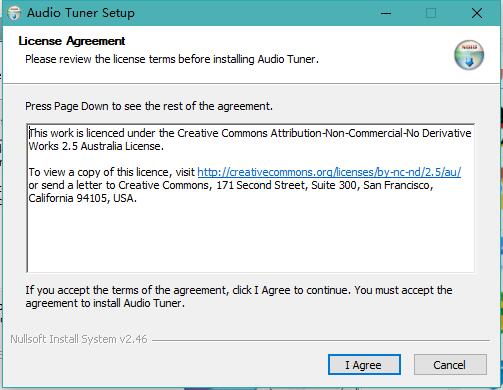This screenshot has height=390, width=503.
Task: Click the 'Press Page Down' instruction text
Action: click(149, 106)
